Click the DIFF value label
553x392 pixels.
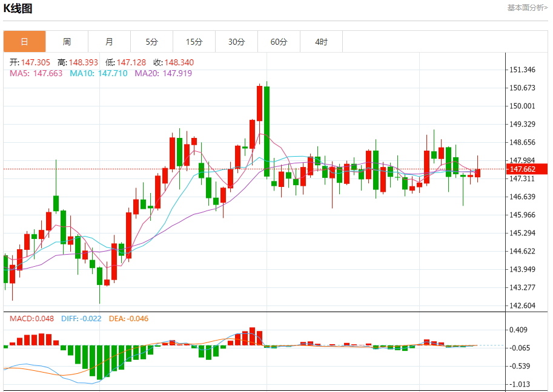tap(82, 319)
